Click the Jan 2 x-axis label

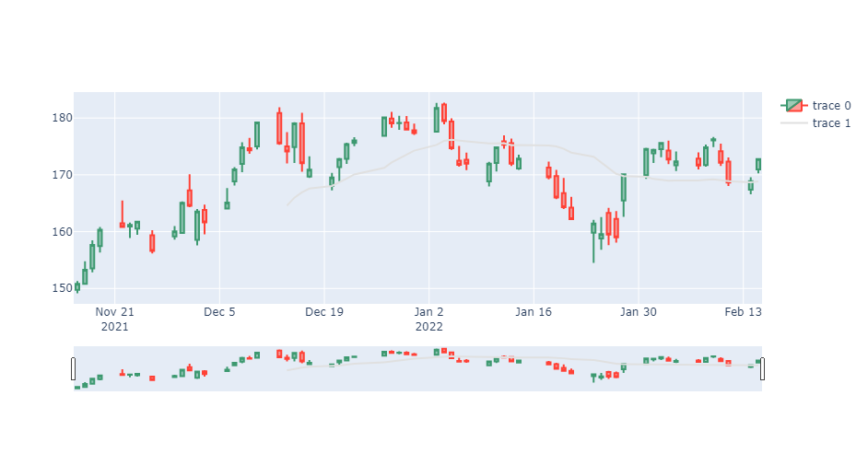[429, 312]
